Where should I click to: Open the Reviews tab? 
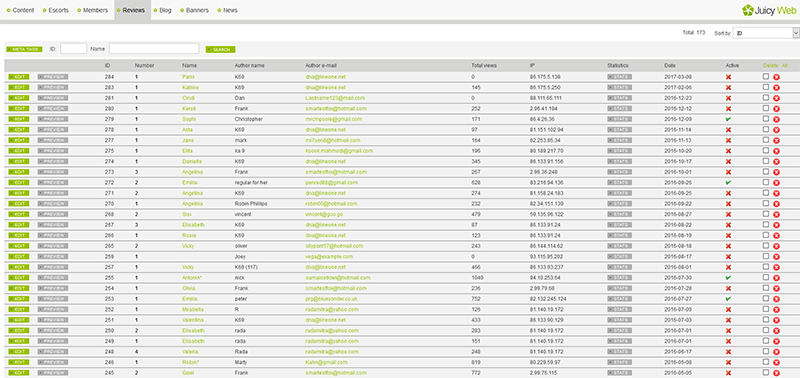click(x=133, y=10)
